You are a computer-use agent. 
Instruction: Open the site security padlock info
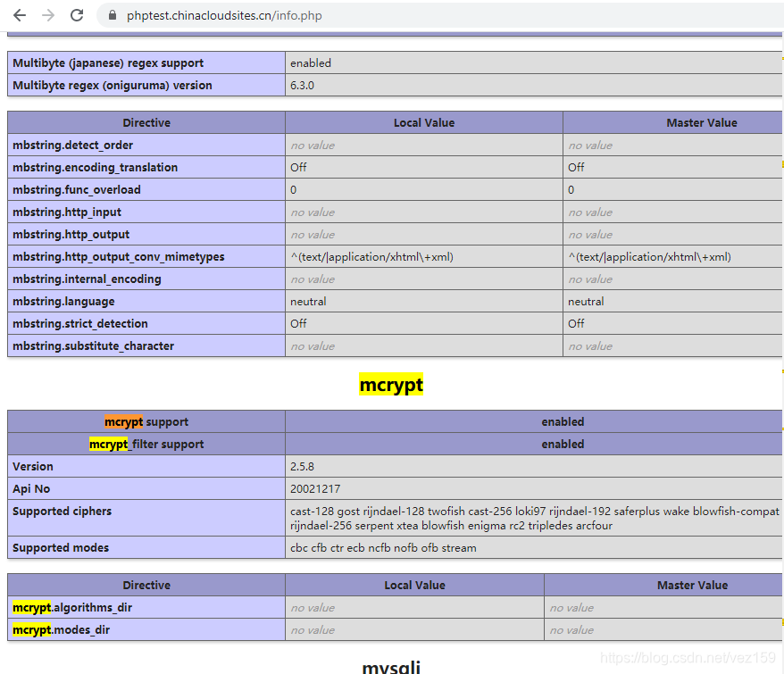tap(111, 15)
